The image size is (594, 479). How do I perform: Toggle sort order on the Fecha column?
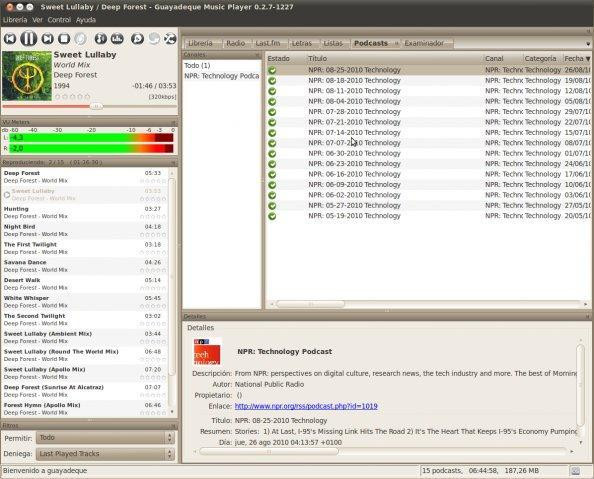tap(577, 58)
